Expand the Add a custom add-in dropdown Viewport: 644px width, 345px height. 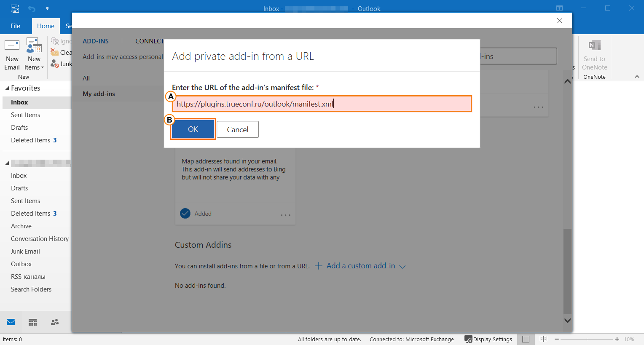click(402, 267)
